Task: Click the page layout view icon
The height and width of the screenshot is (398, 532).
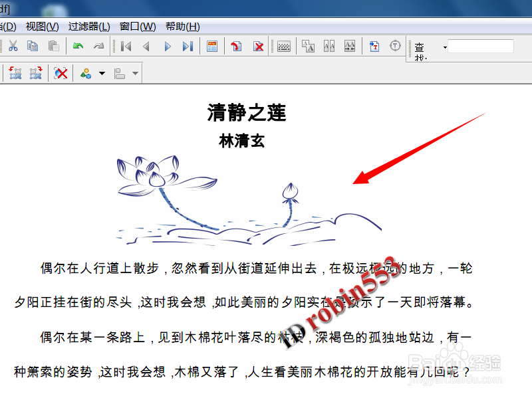Action: (212, 46)
